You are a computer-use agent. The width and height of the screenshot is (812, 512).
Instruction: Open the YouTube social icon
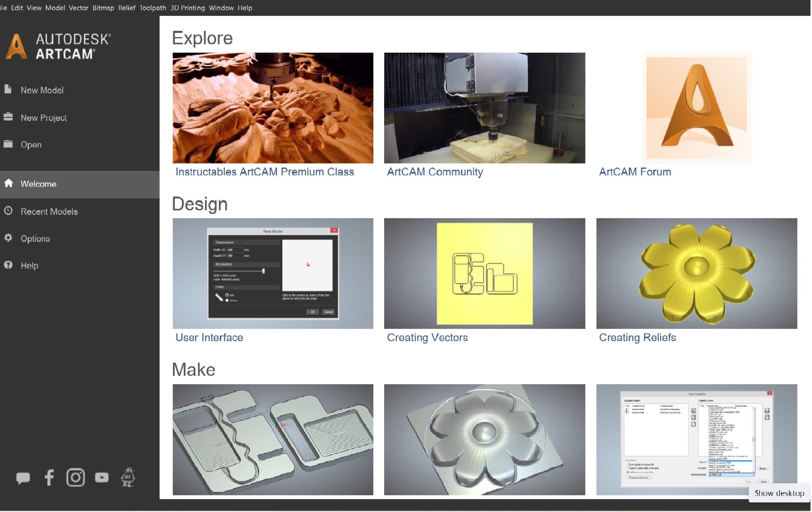coord(101,477)
